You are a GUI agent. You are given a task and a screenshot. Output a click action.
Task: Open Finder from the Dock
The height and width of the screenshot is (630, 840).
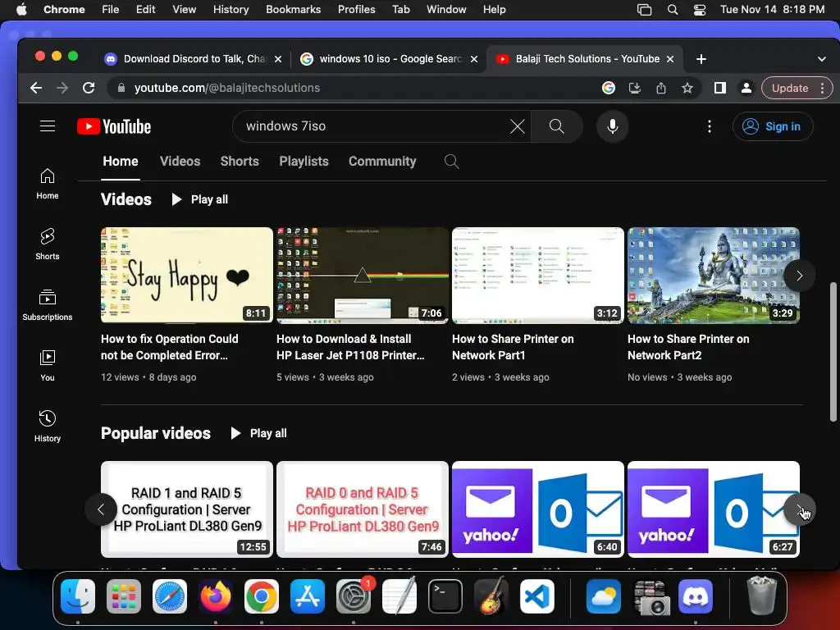78,596
